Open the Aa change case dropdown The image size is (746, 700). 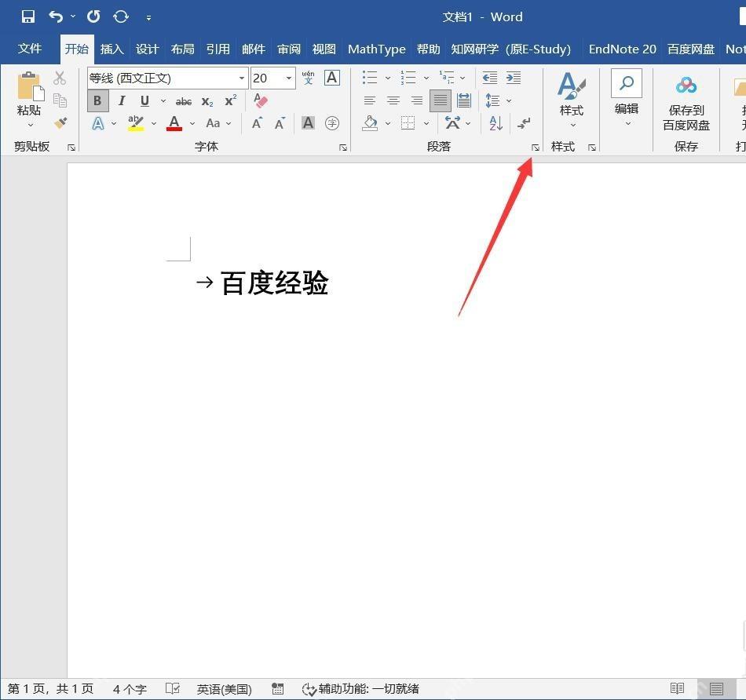click(218, 124)
